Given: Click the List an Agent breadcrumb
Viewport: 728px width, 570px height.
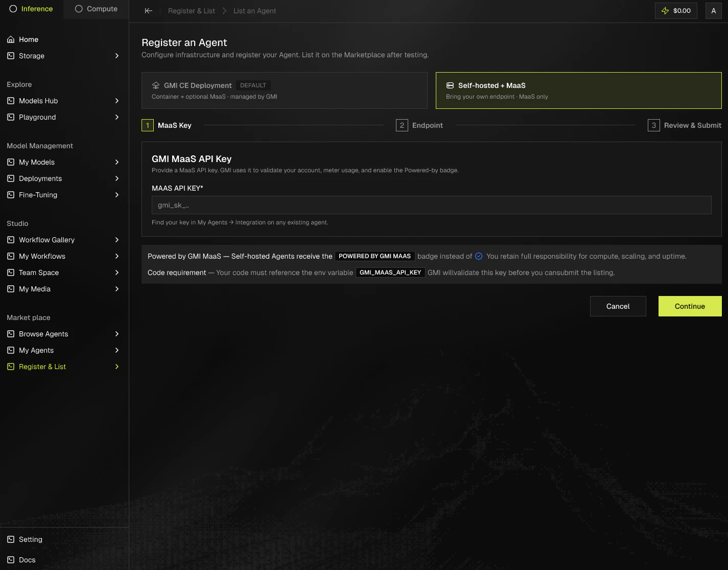Looking at the screenshot, I should tap(254, 11).
